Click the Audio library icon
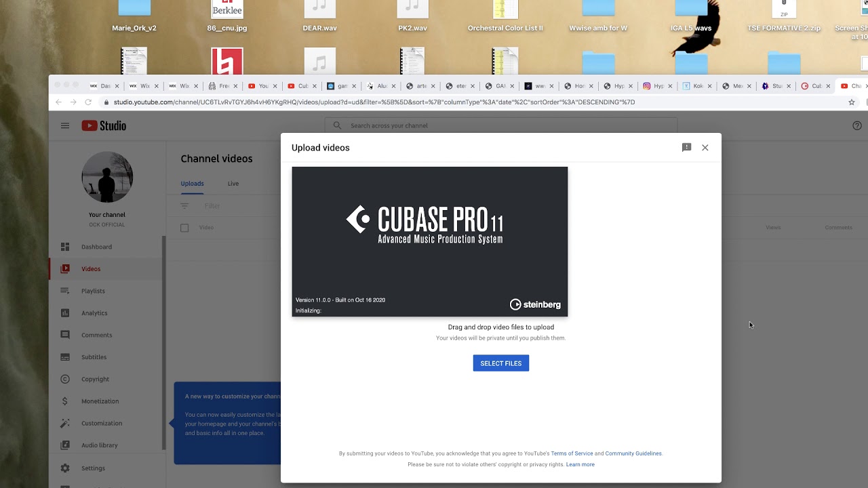Viewport: 868px width, 488px height. [65, 445]
